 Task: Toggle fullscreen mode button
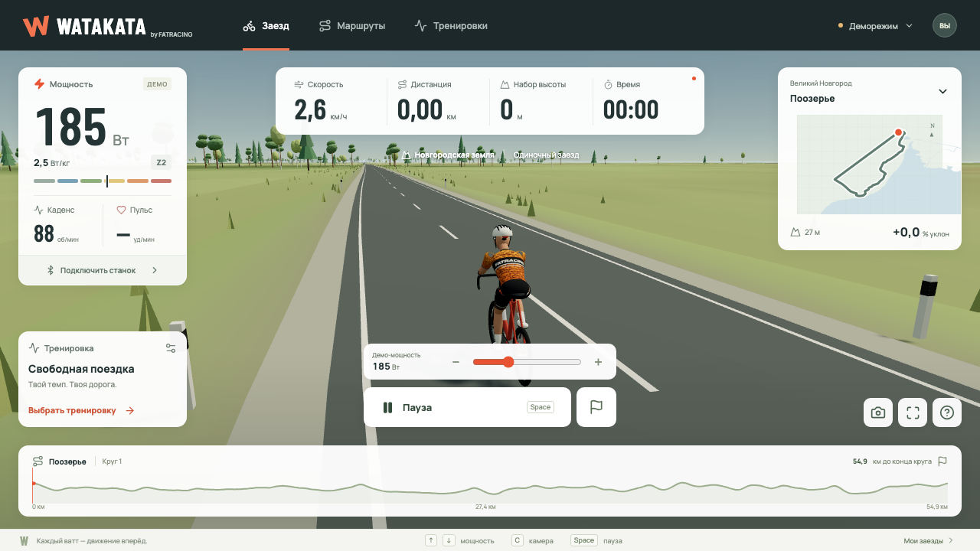pyautogui.click(x=913, y=412)
